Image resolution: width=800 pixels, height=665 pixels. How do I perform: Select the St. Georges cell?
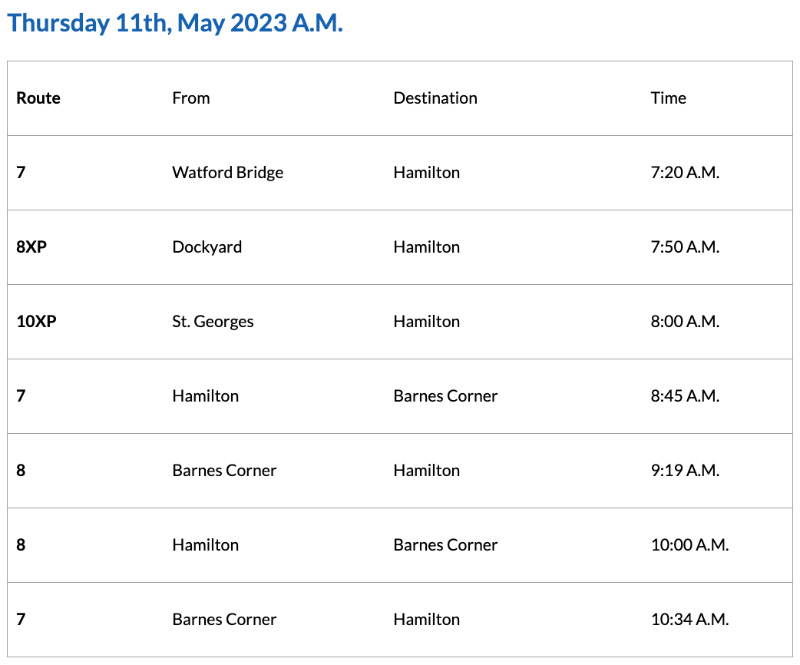pos(213,321)
